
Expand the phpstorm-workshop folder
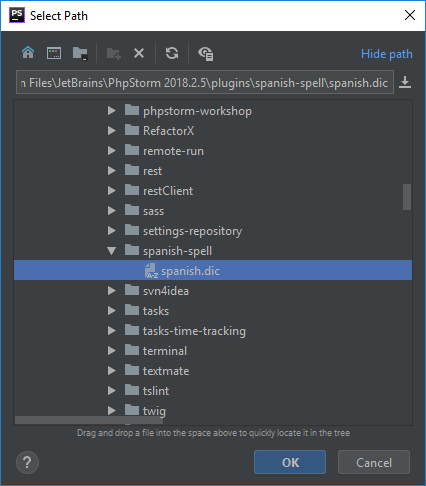pyautogui.click(x=112, y=111)
